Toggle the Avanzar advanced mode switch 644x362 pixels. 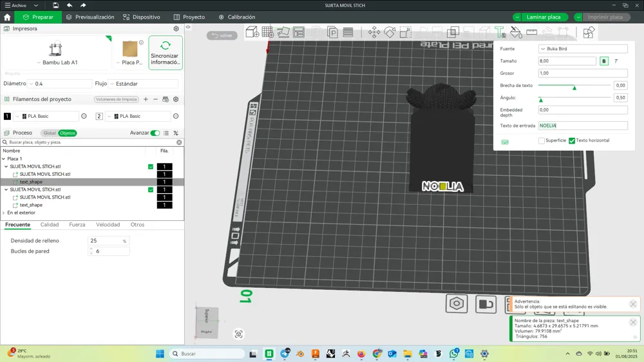pyautogui.click(x=155, y=133)
